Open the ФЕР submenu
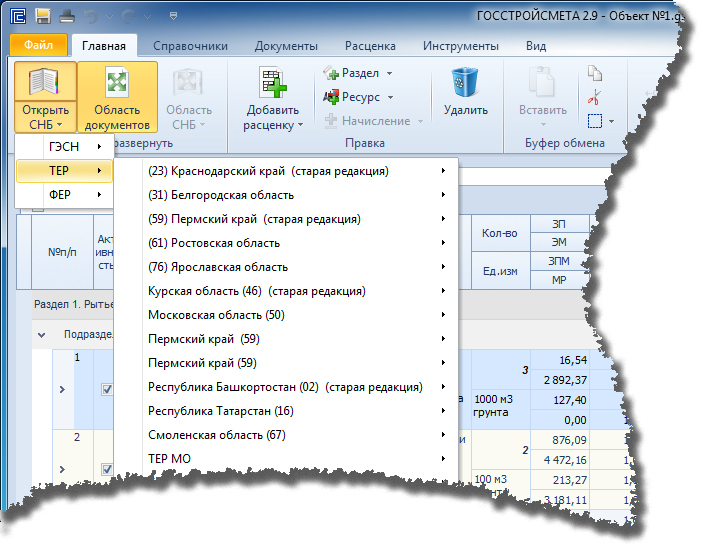 (64, 195)
